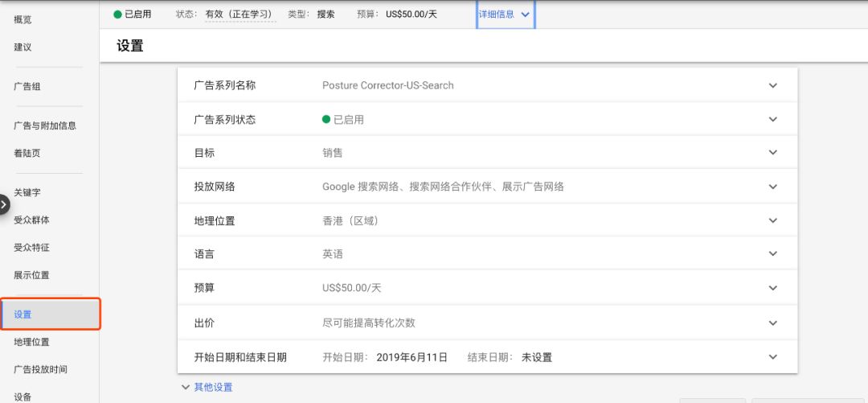Viewport: 868px width, 403px height.
Task: Expand the 目标 row chevron
Action: [x=773, y=153]
